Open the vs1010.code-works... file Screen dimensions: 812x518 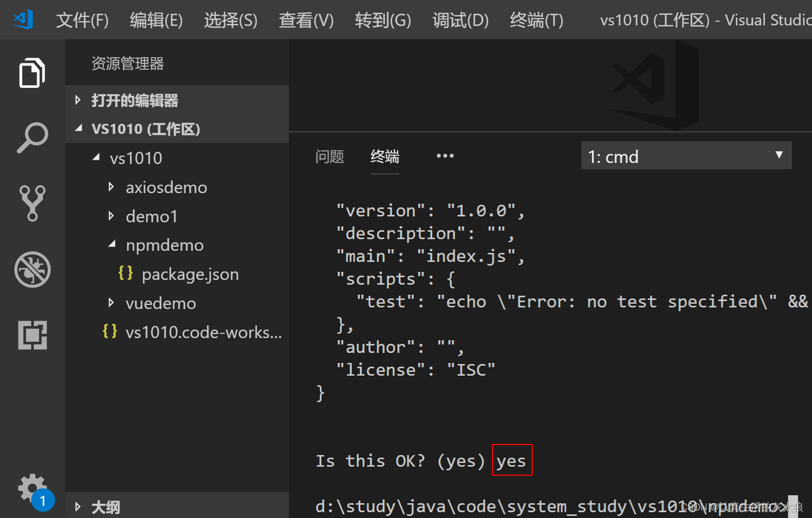[x=204, y=332]
